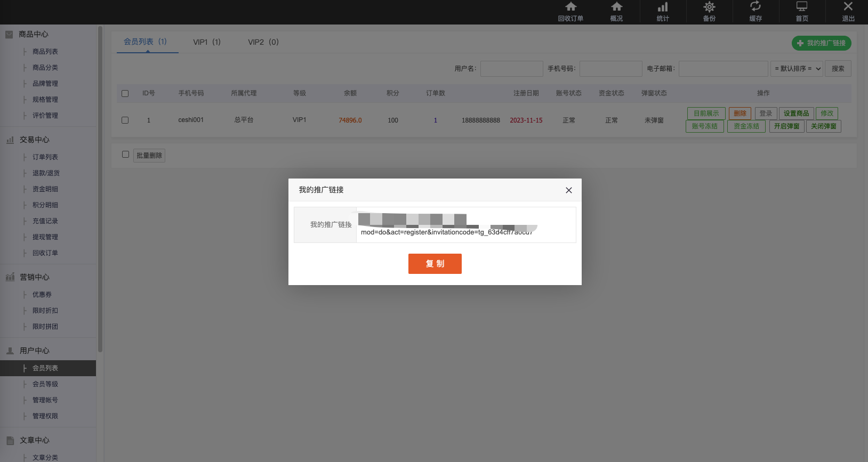Open 提现管理 in the sidebar

(45, 237)
